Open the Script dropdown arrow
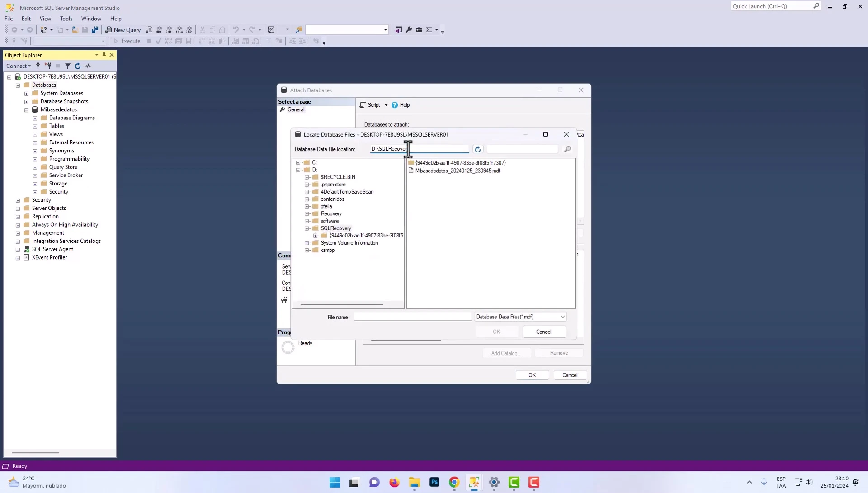 point(386,105)
